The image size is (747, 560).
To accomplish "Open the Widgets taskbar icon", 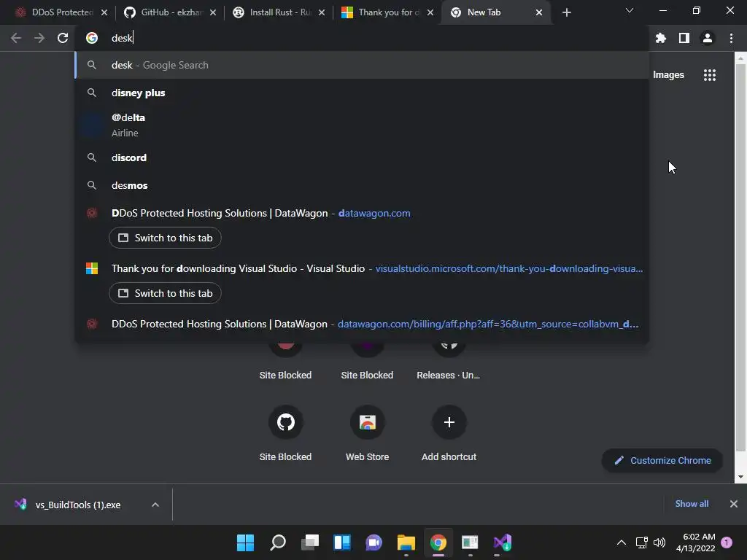I will pyautogui.click(x=342, y=542).
